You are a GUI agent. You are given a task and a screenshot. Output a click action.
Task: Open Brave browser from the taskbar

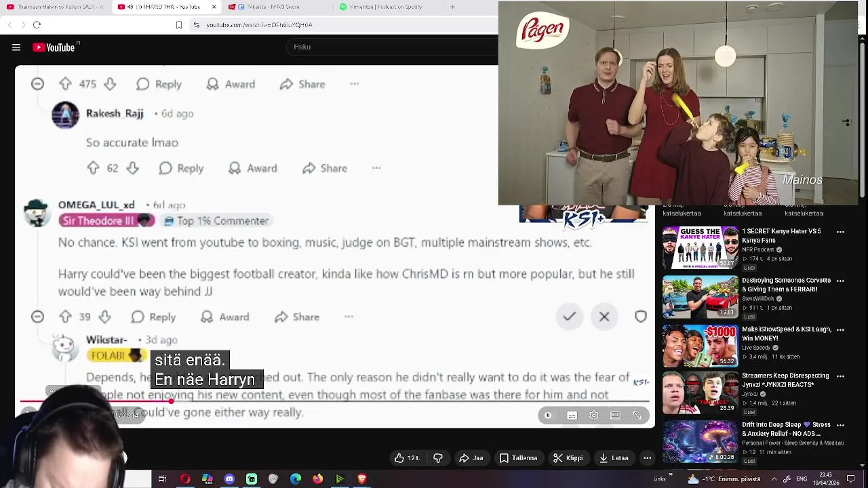(x=362, y=479)
